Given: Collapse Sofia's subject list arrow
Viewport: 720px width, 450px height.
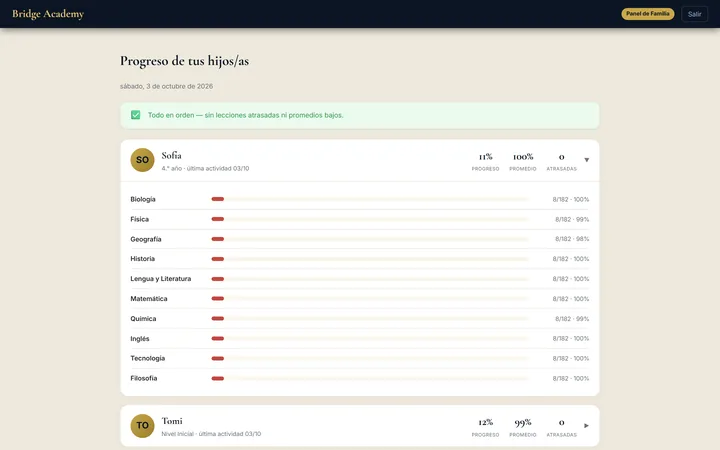Looking at the screenshot, I should [586, 160].
